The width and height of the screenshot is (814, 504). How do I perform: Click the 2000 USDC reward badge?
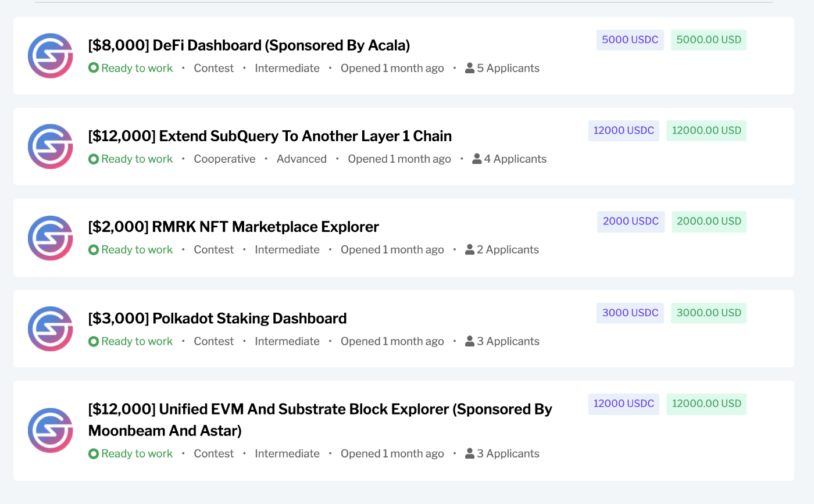tap(630, 221)
